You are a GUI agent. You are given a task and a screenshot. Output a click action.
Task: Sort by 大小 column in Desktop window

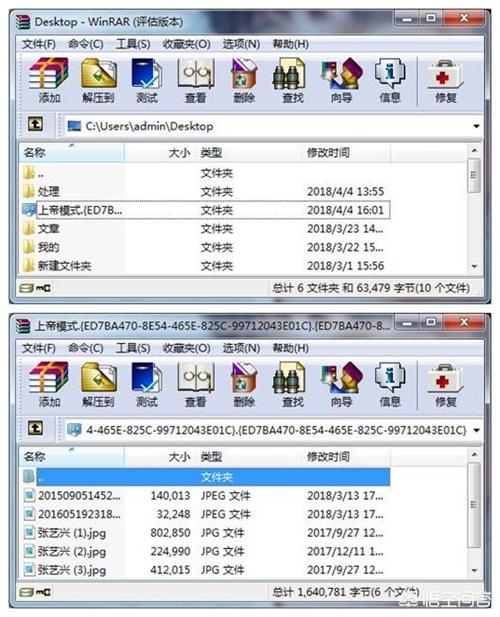[x=160, y=152]
